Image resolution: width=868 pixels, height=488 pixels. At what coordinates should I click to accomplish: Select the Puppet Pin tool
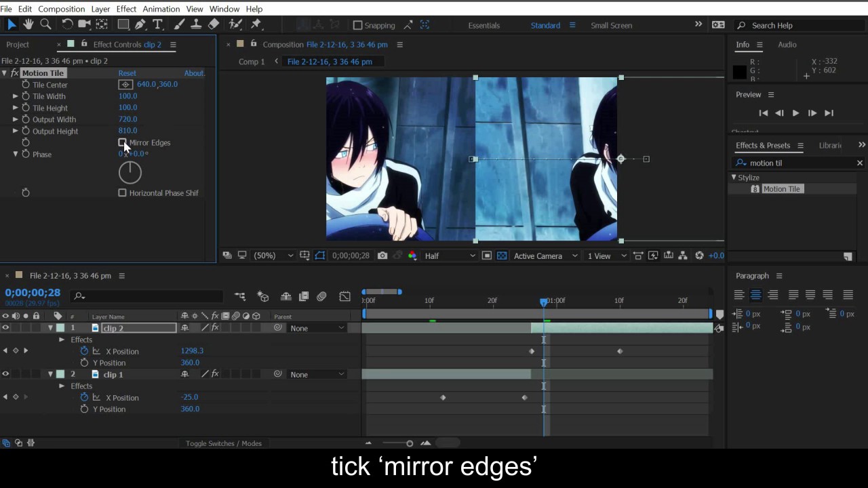click(256, 24)
